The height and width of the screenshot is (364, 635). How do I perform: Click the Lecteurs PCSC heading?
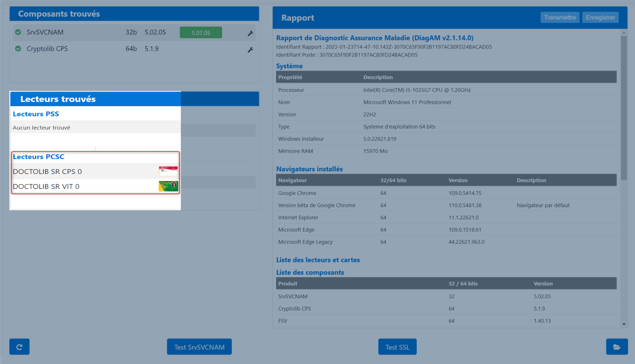point(39,157)
